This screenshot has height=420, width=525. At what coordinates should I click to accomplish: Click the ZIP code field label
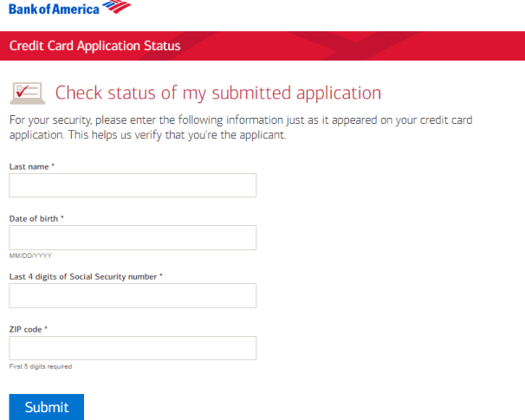click(x=25, y=329)
